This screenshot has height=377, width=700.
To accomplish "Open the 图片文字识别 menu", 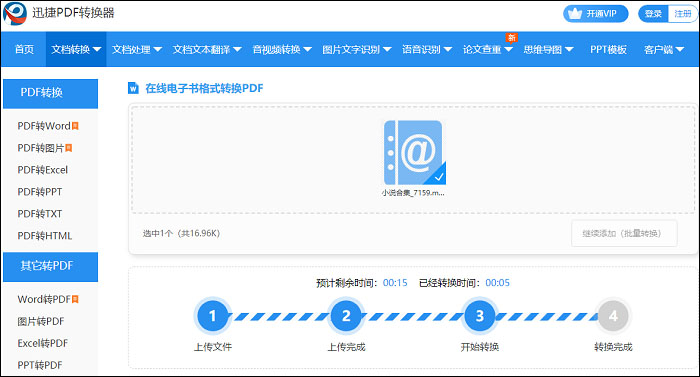I will point(357,49).
